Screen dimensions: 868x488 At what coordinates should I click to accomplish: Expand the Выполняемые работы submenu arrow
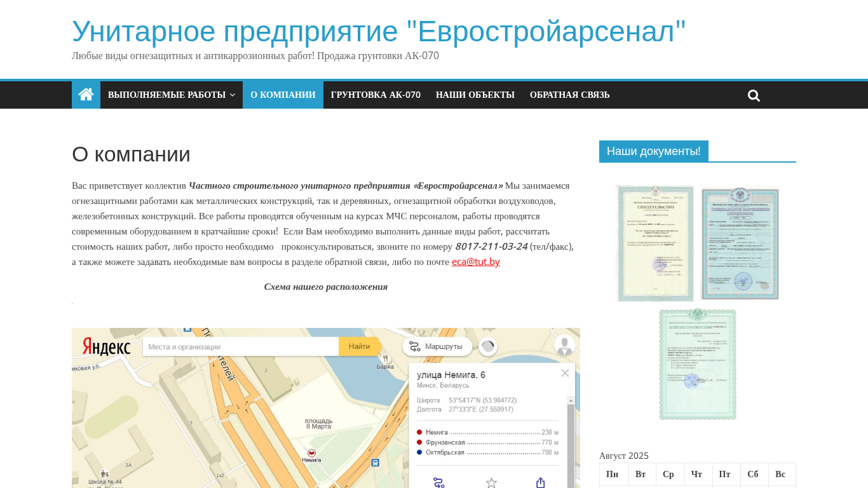[x=232, y=95]
